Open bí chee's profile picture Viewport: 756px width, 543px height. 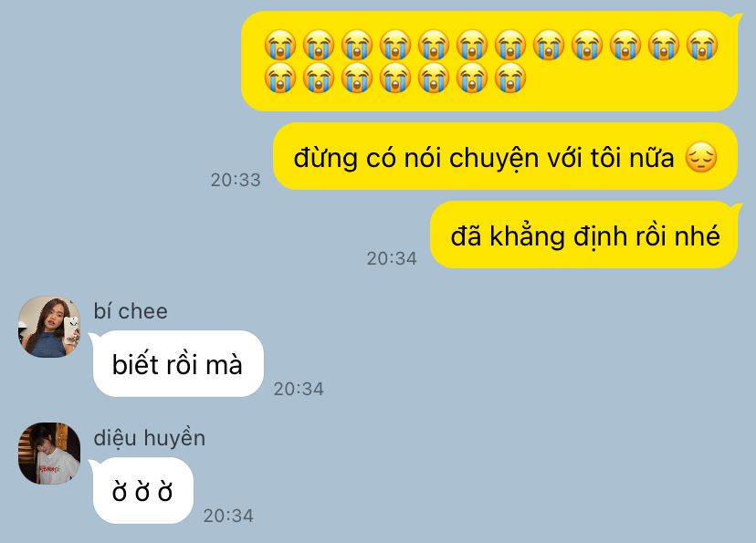49,327
